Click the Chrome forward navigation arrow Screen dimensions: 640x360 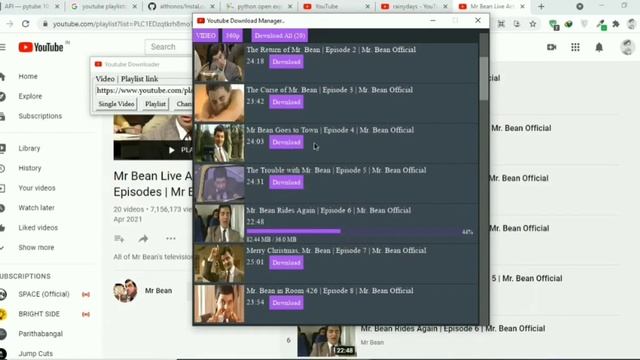[x=10, y=24]
